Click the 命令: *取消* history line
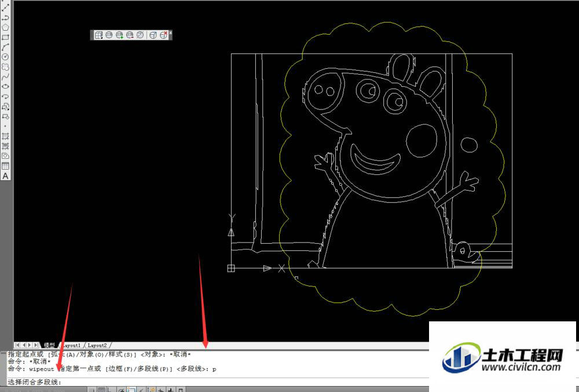Screen dimensions: 579x392 pos(29,361)
